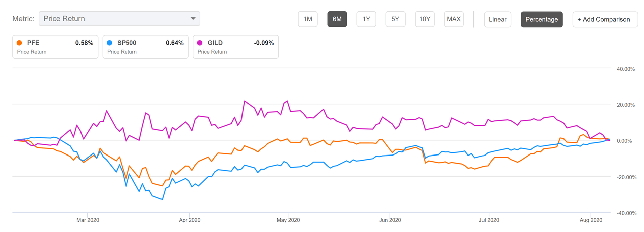
Task: Choose the 10Y time range
Action: point(425,19)
